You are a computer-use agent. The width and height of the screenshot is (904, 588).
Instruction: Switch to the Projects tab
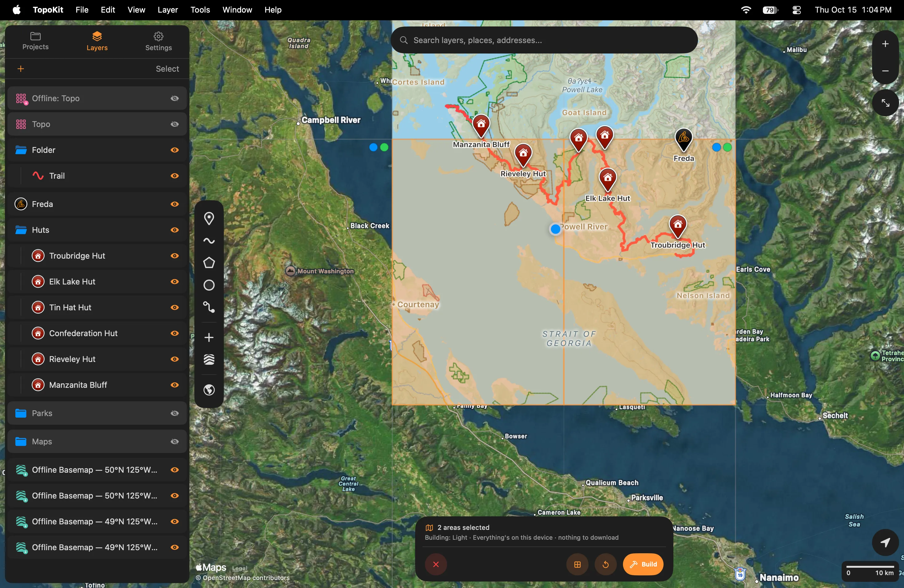36,42
